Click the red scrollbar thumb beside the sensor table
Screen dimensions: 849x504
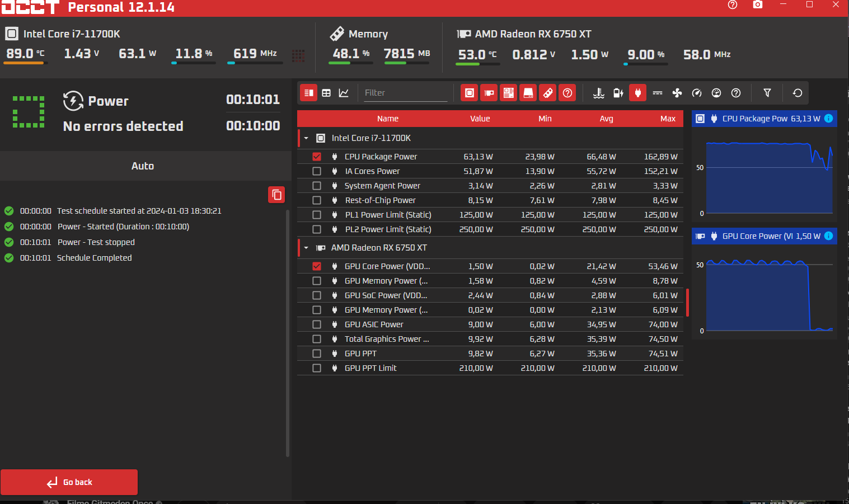[x=687, y=303]
